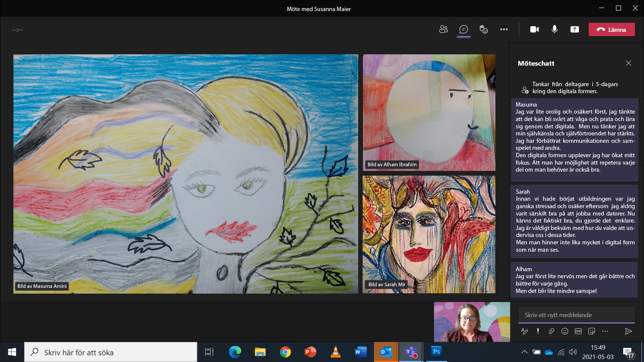
Task: Open raise hand and reactions menu
Action: 484,29
